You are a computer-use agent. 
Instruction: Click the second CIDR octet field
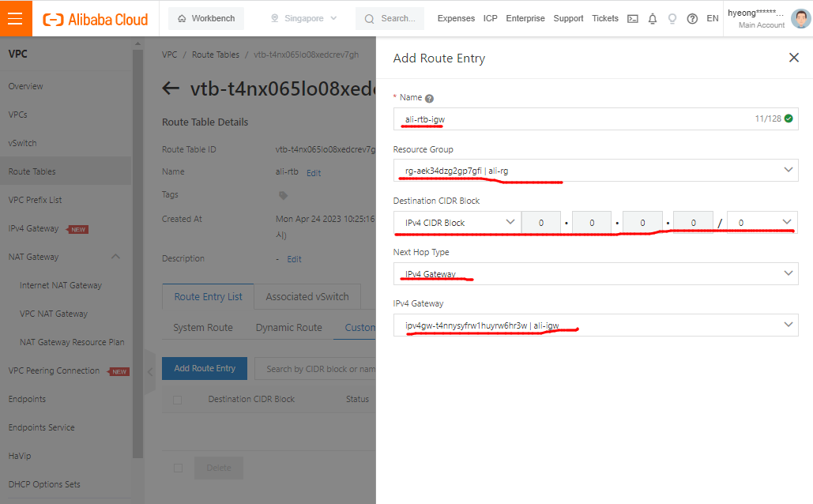point(592,223)
